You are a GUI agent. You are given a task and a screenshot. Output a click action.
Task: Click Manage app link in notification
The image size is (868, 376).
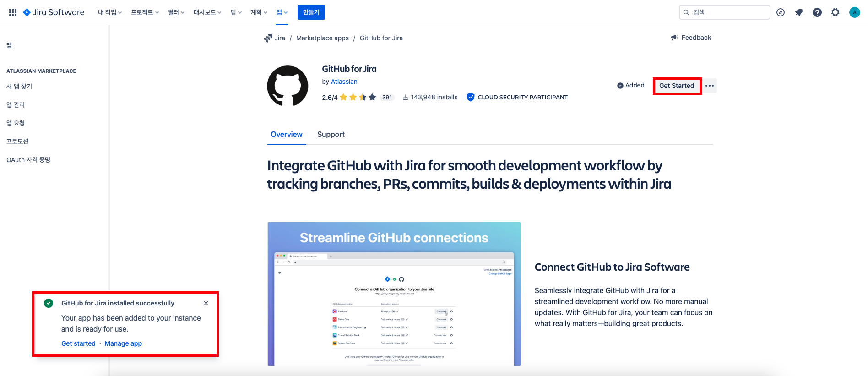(123, 343)
